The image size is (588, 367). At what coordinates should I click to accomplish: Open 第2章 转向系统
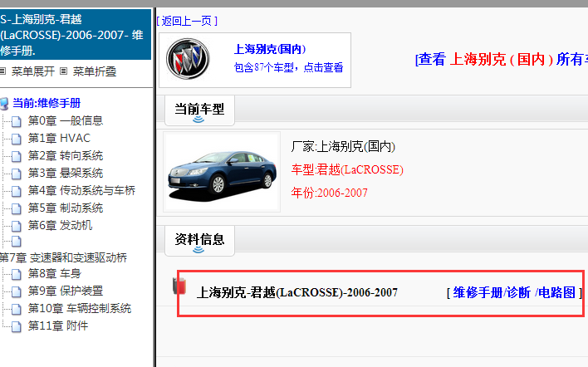[x=66, y=155]
